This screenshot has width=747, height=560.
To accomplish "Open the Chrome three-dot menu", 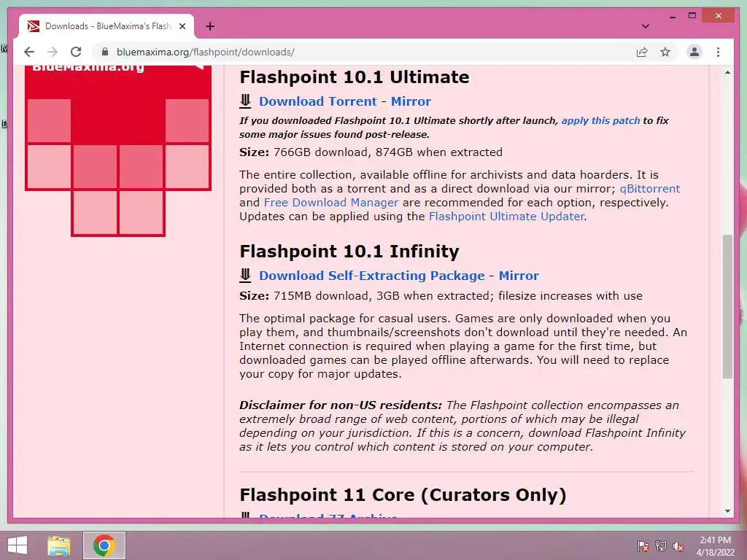I will (718, 52).
